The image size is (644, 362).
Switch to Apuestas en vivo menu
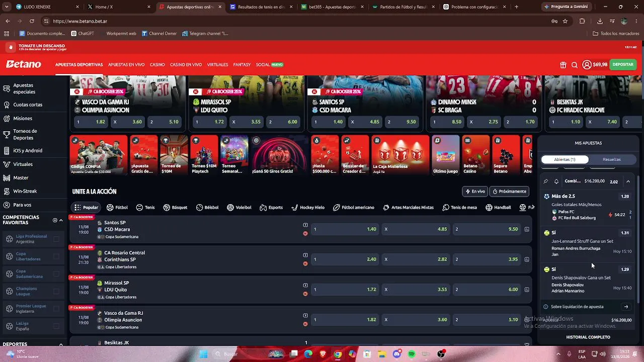[x=126, y=65]
